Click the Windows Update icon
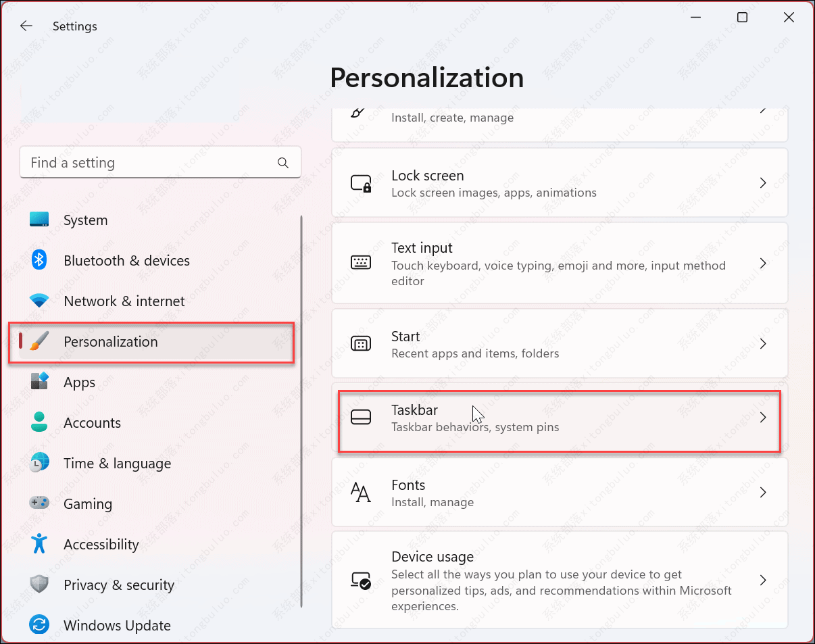This screenshot has width=815, height=644. (39, 625)
